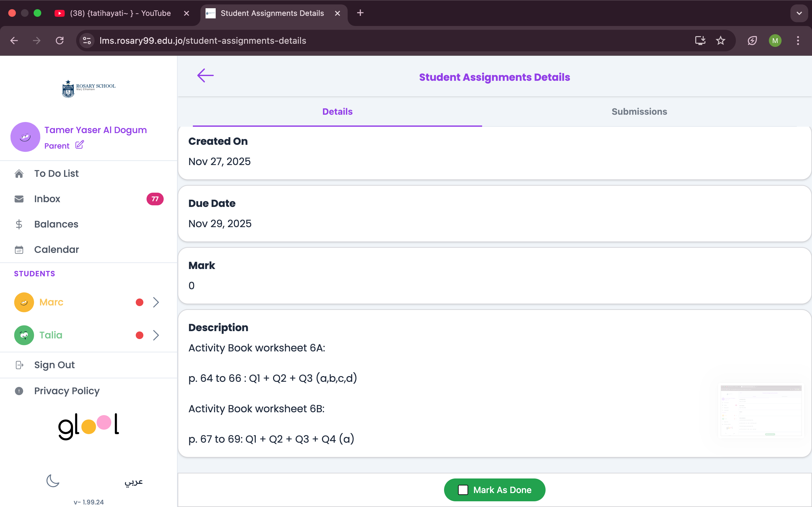812x507 pixels.
Task: Click the Balances dollar icon
Action: coord(19,224)
